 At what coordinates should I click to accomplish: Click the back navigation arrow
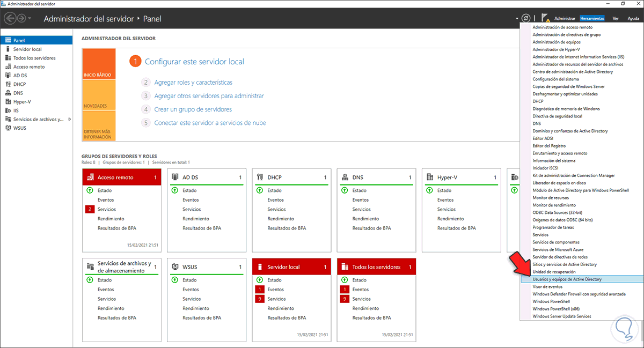click(x=10, y=19)
